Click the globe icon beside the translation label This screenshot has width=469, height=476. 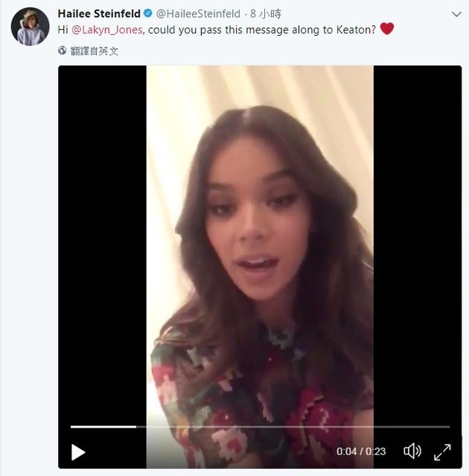(x=62, y=51)
